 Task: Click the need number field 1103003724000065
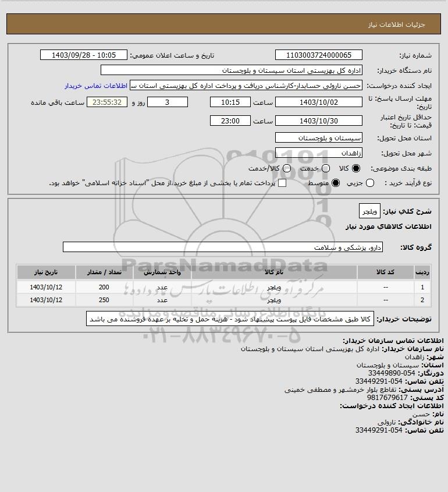point(318,55)
